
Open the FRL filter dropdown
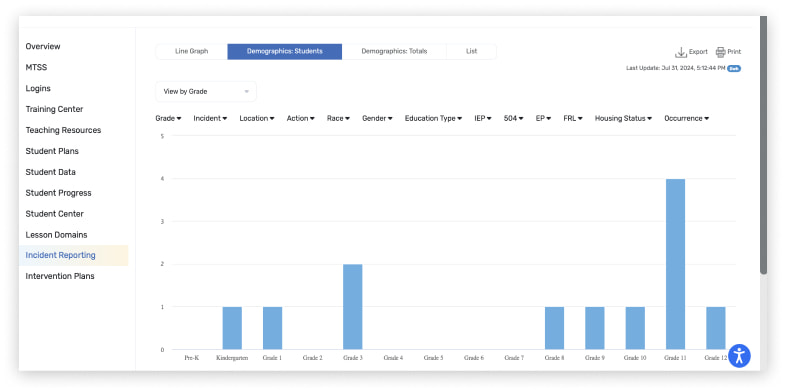573,119
